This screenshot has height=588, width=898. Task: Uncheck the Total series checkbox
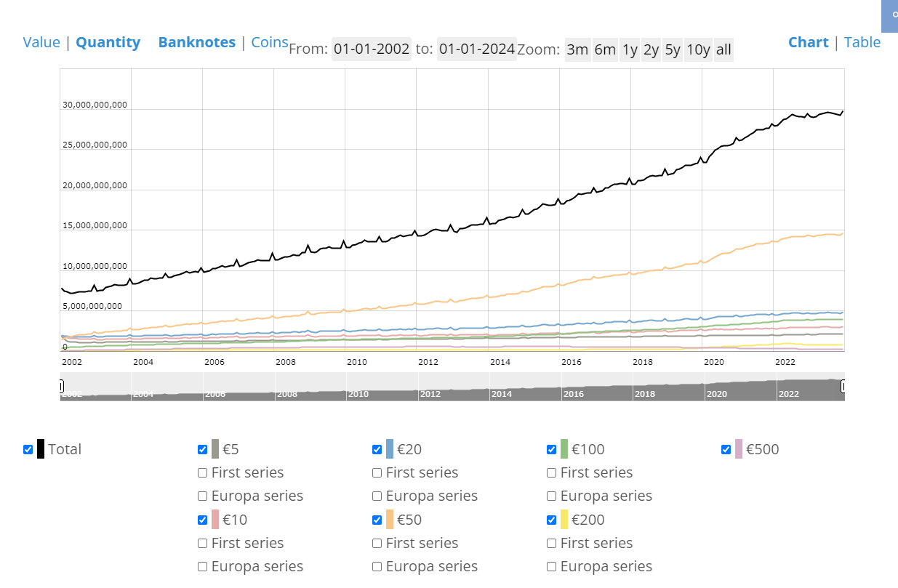pyautogui.click(x=28, y=449)
